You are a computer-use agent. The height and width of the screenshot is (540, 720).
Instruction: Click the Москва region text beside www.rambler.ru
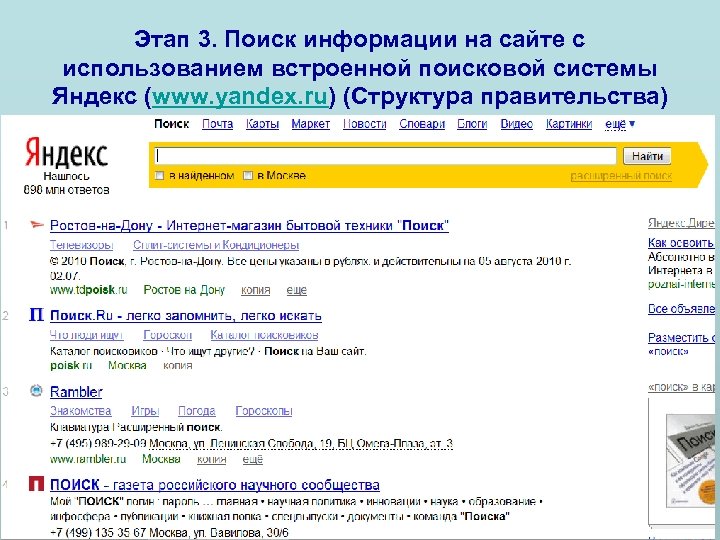pos(161,459)
